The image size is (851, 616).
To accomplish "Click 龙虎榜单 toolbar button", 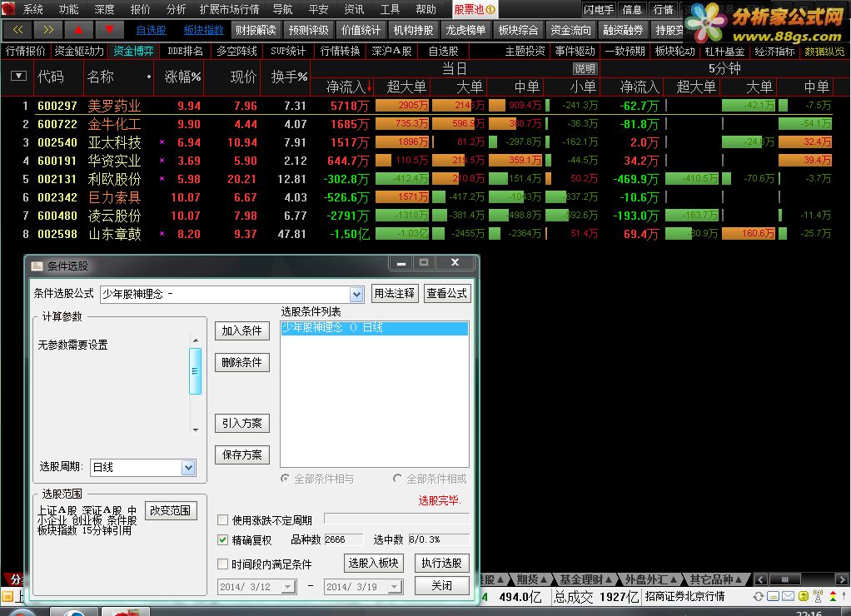I will (465, 30).
